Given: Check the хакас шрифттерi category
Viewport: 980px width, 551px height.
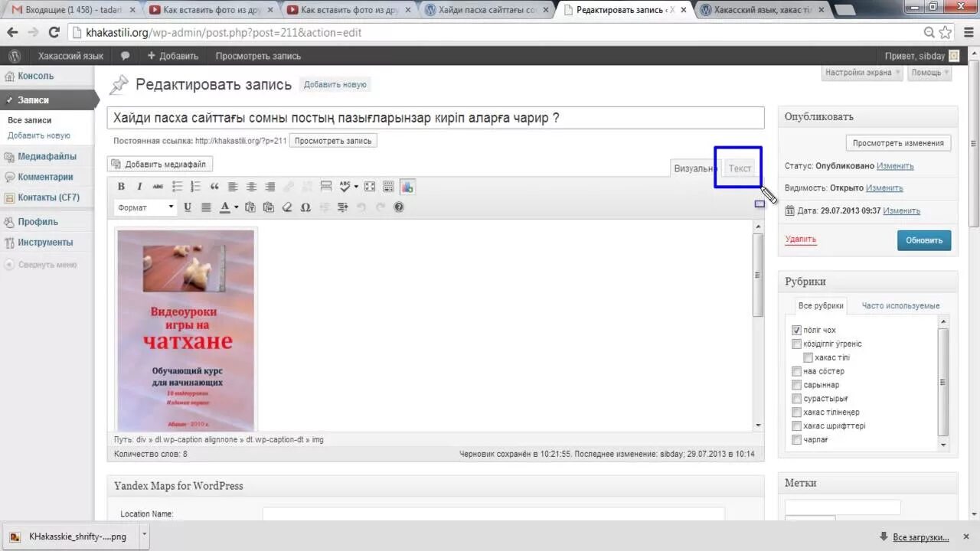Looking at the screenshot, I should (x=797, y=426).
